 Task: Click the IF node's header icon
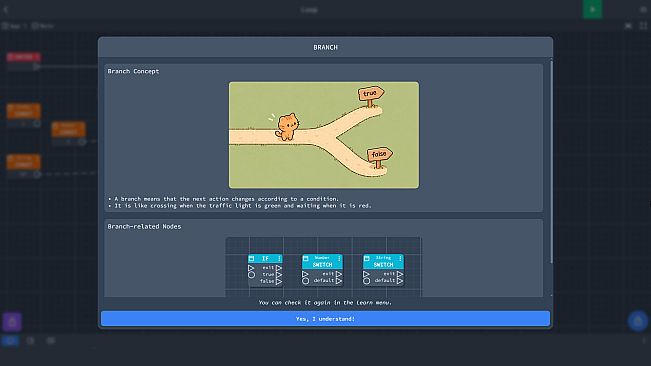[x=251, y=259]
